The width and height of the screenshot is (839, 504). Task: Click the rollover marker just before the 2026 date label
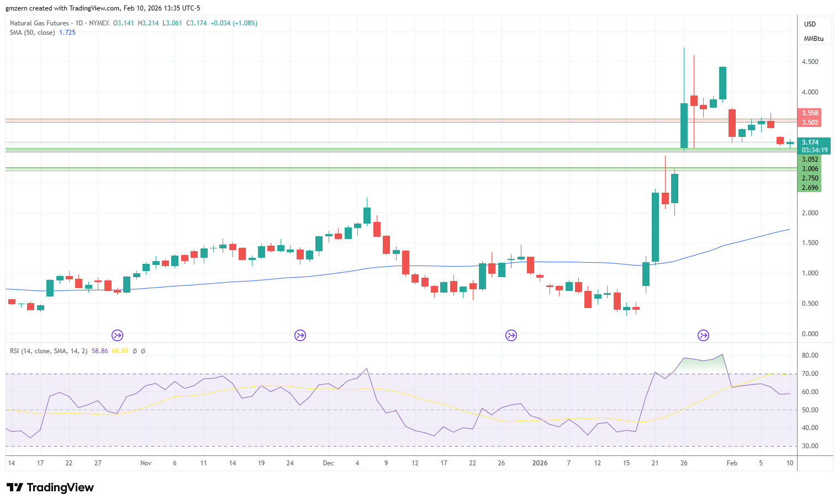pyautogui.click(x=511, y=335)
